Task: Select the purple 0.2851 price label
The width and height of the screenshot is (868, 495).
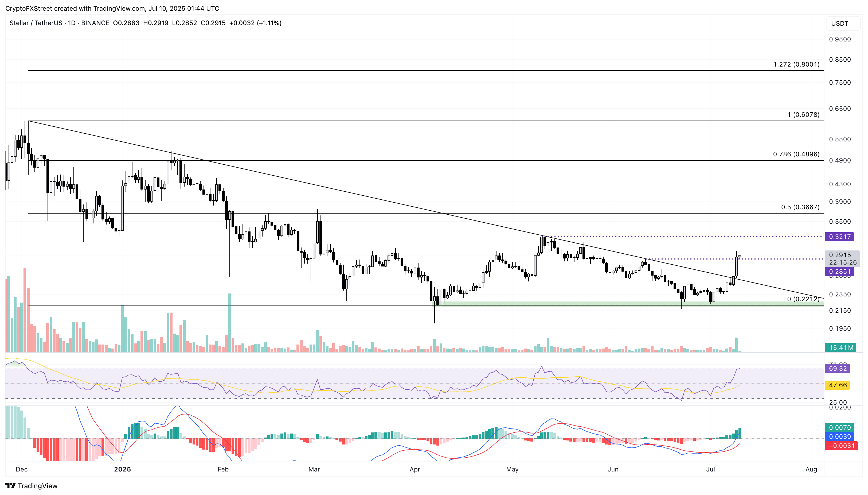Action: pyautogui.click(x=839, y=271)
